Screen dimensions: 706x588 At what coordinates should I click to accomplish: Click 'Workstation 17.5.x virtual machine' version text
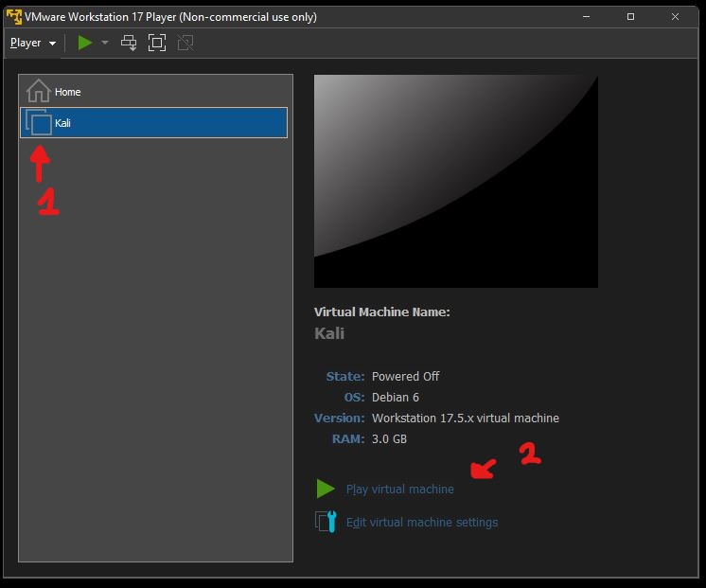tap(465, 419)
